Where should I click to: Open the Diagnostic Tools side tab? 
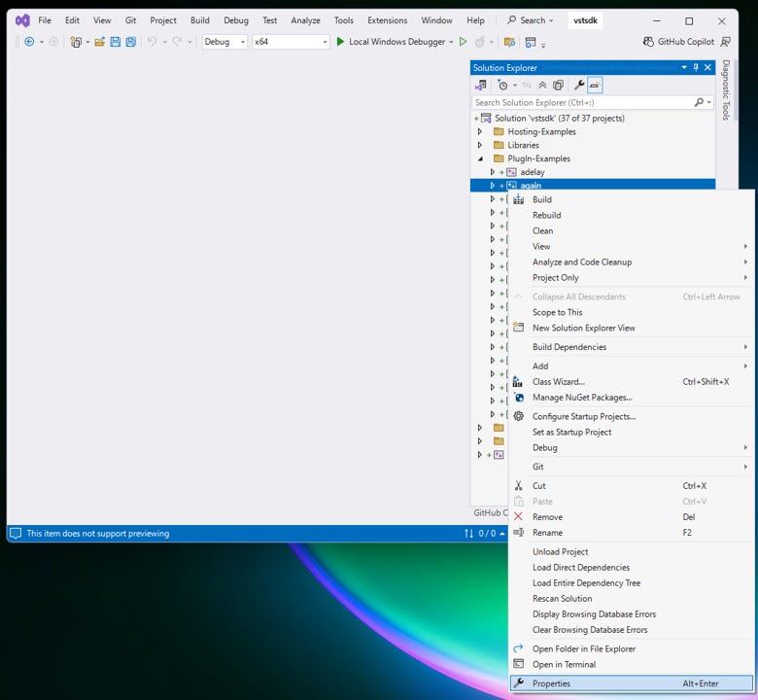(x=725, y=89)
